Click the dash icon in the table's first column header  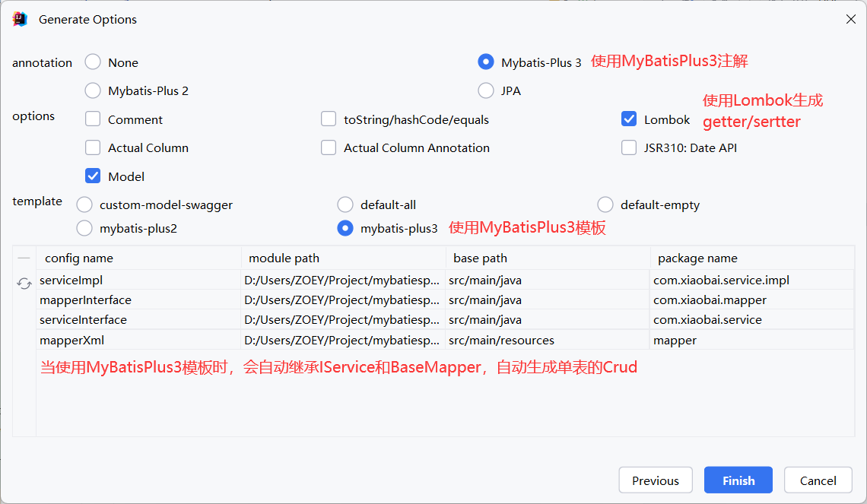coord(24,258)
